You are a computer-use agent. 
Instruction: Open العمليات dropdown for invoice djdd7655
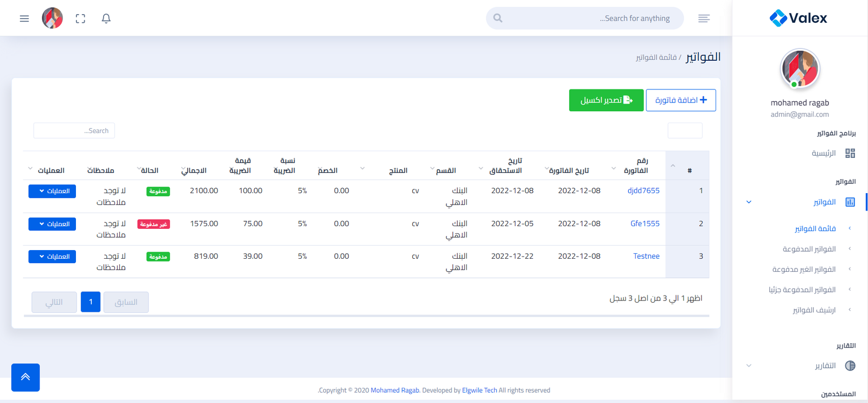tap(52, 191)
